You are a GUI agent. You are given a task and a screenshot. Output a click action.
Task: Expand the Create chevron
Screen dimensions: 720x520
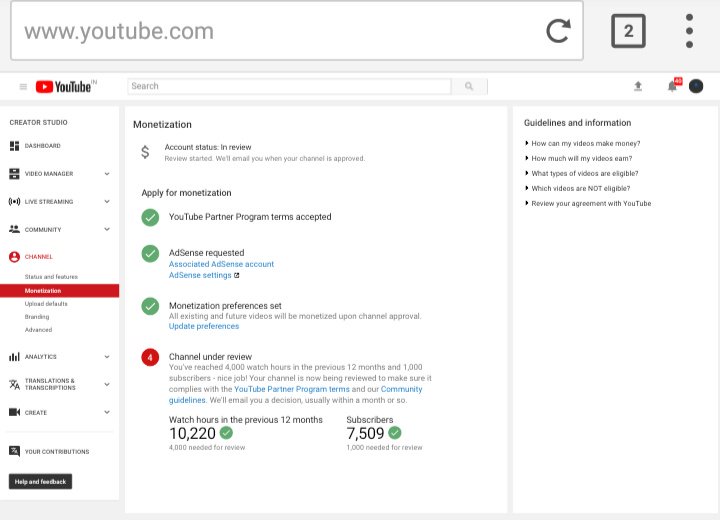(x=107, y=412)
